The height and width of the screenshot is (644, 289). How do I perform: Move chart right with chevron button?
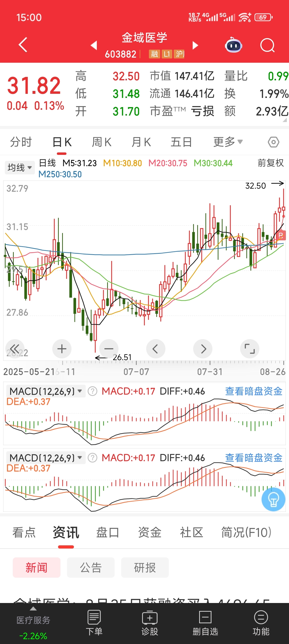(203, 349)
